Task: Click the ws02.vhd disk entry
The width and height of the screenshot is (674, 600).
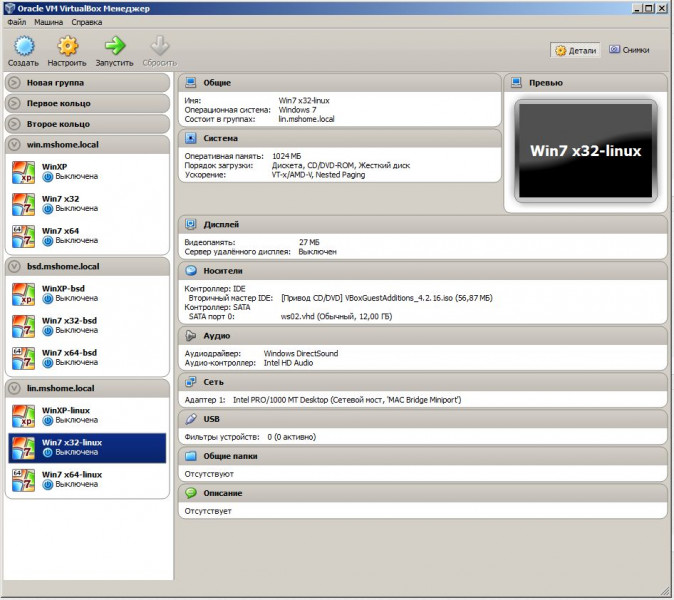Action: click(x=336, y=317)
